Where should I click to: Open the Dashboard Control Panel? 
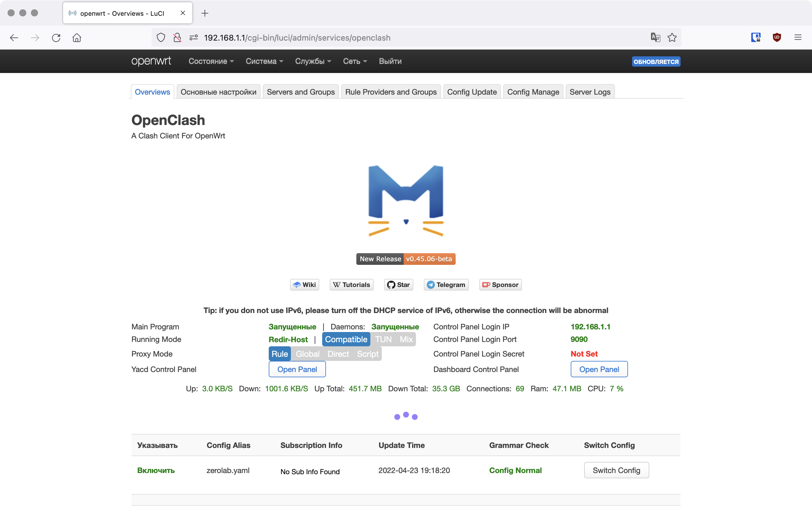599,369
